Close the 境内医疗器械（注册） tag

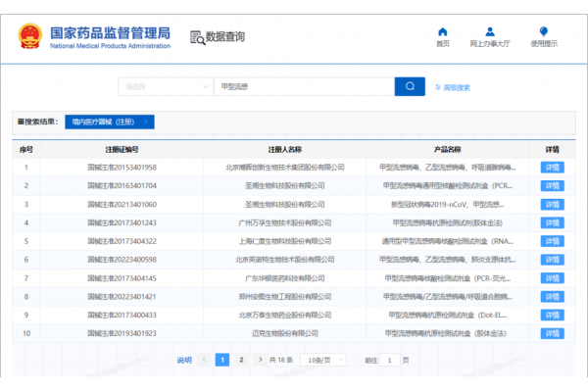coord(146,122)
